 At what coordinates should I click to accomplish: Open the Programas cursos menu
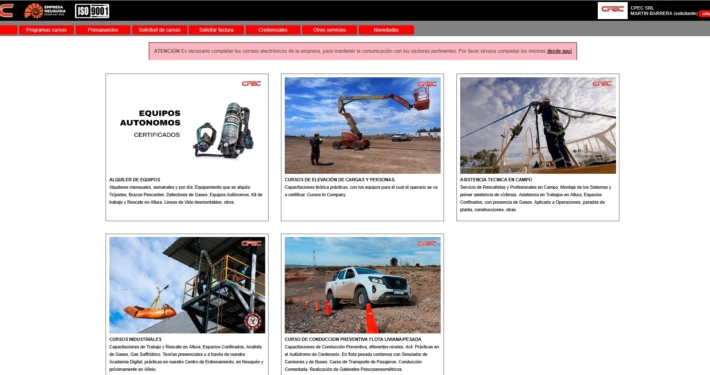[x=46, y=30]
